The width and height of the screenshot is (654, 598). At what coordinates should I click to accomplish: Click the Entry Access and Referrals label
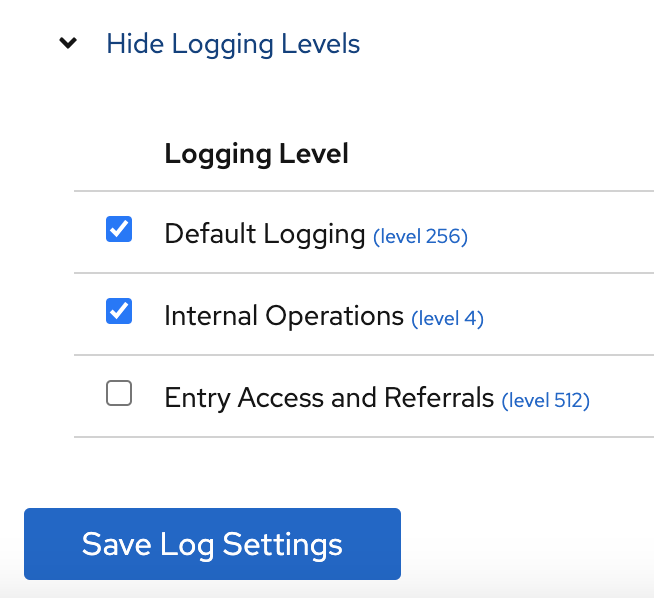[329, 398]
